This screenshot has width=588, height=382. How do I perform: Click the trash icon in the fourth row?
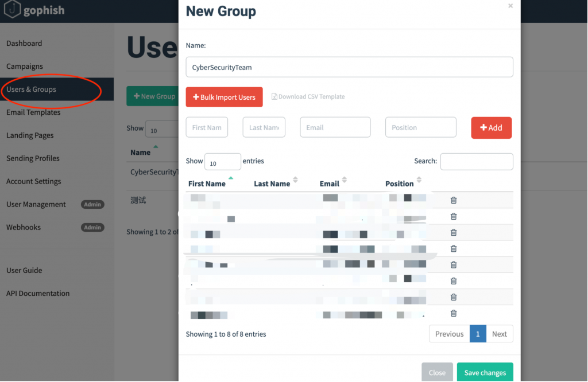tap(453, 248)
